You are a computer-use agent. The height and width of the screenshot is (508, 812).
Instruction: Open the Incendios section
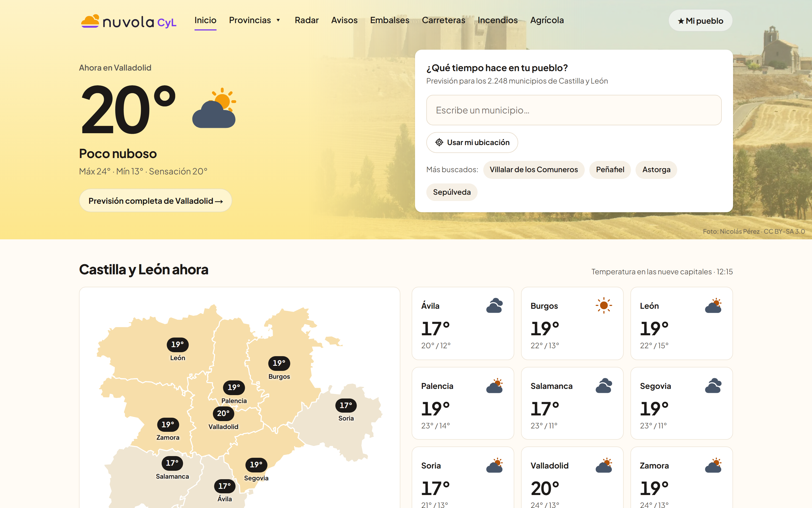click(498, 20)
